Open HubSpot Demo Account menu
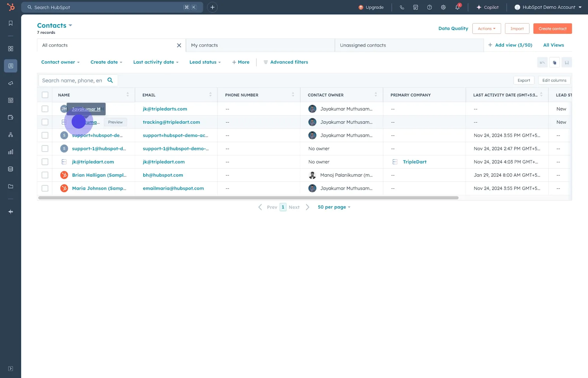Image resolution: width=588 pixels, height=378 pixels. pyautogui.click(x=548, y=7)
